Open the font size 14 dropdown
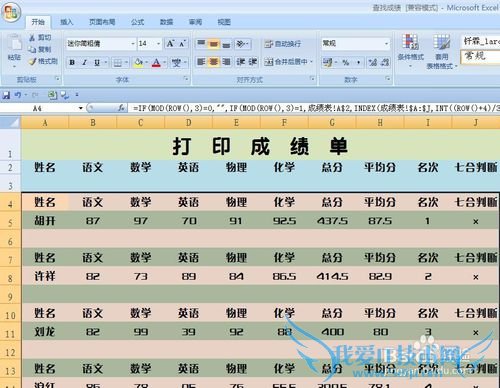This screenshot has width=500, height=388. [159, 44]
